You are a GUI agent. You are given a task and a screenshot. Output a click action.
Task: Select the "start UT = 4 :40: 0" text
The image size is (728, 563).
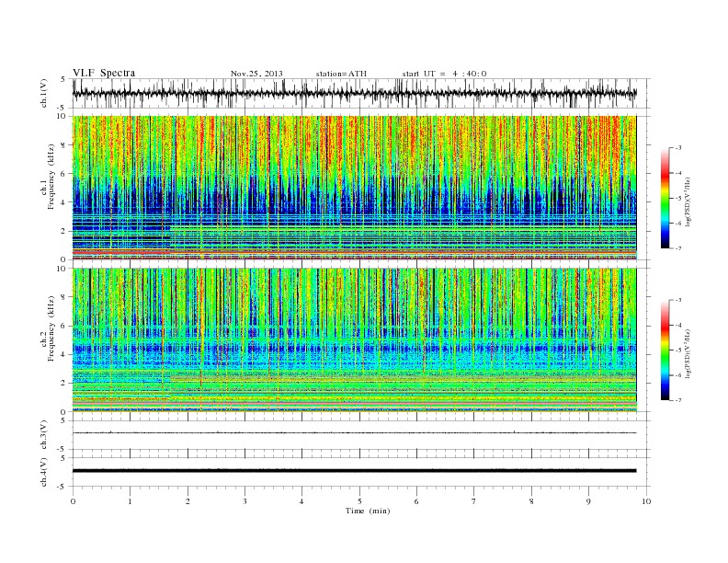point(444,74)
